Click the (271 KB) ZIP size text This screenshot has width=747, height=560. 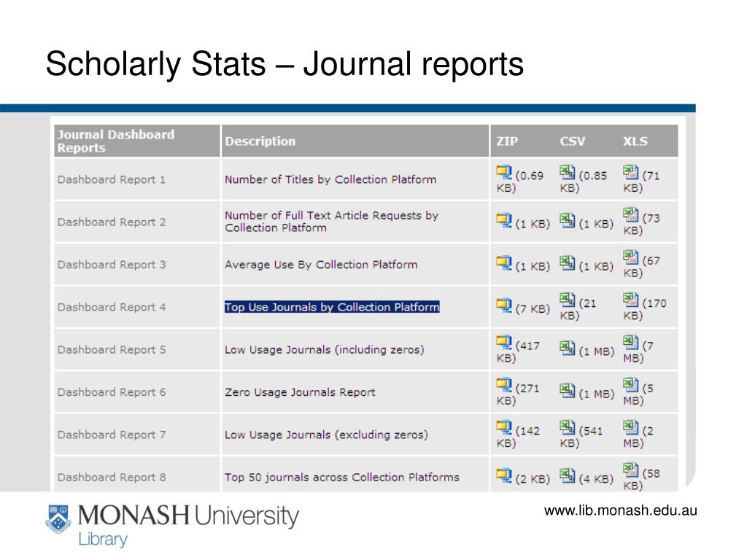click(519, 394)
